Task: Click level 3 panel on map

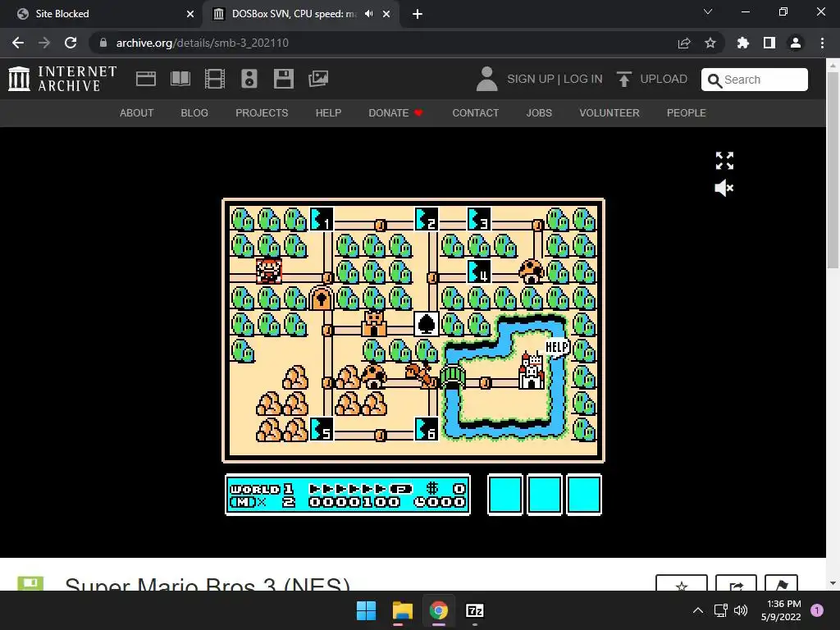Action: pyautogui.click(x=479, y=220)
